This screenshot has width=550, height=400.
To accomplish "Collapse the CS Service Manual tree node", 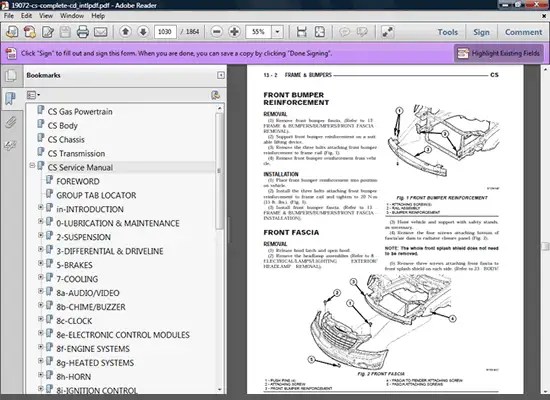I will point(32,165).
